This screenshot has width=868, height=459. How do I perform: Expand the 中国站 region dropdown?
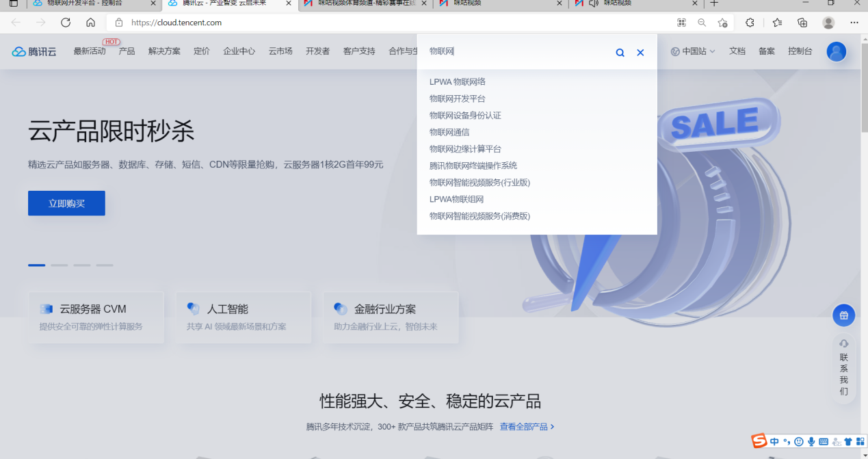693,51
